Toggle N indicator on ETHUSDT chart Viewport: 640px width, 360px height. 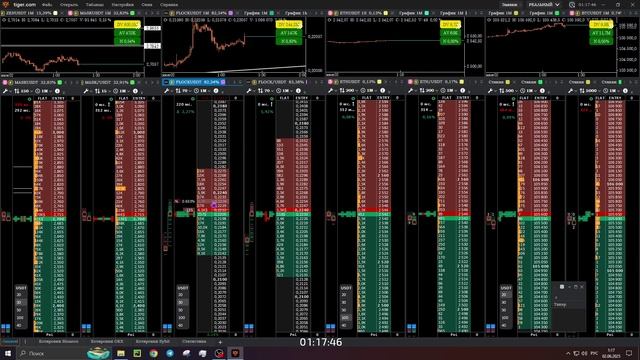point(450,41)
